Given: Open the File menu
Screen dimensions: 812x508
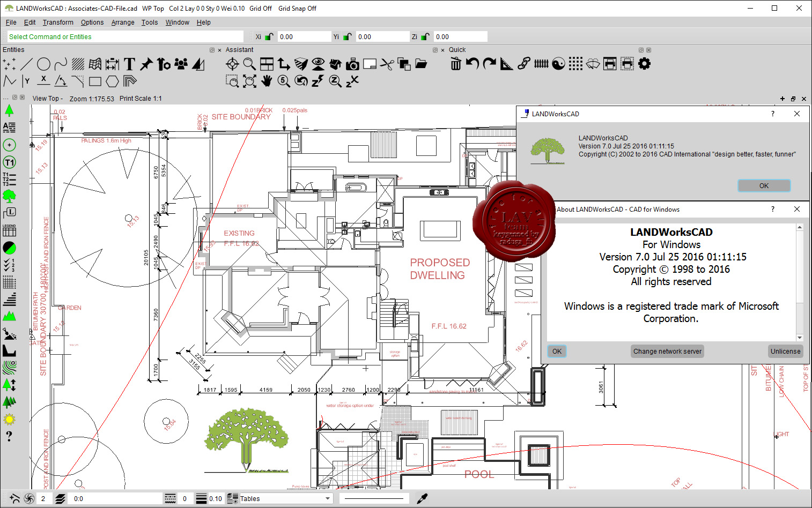Looking at the screenshot, I should (11, 23).
